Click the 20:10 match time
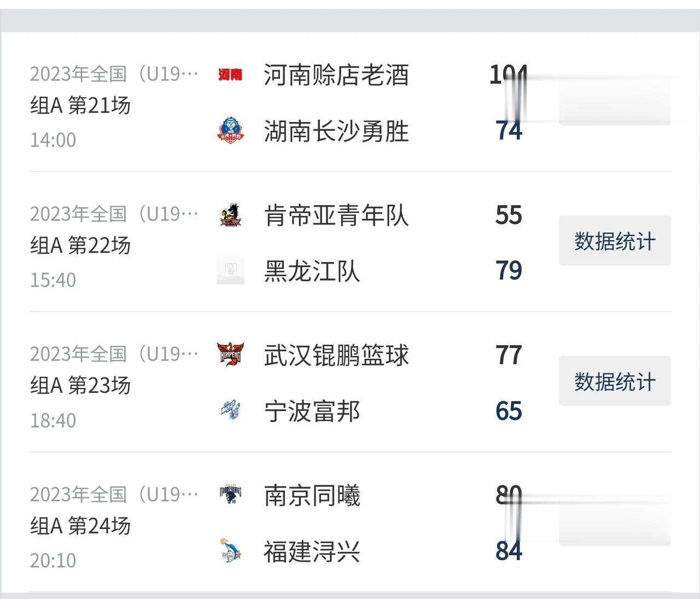700x599 pixels. 53,560
